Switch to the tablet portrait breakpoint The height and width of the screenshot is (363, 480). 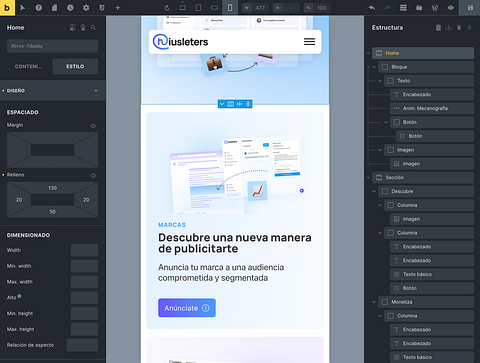[x=198, y=7]
